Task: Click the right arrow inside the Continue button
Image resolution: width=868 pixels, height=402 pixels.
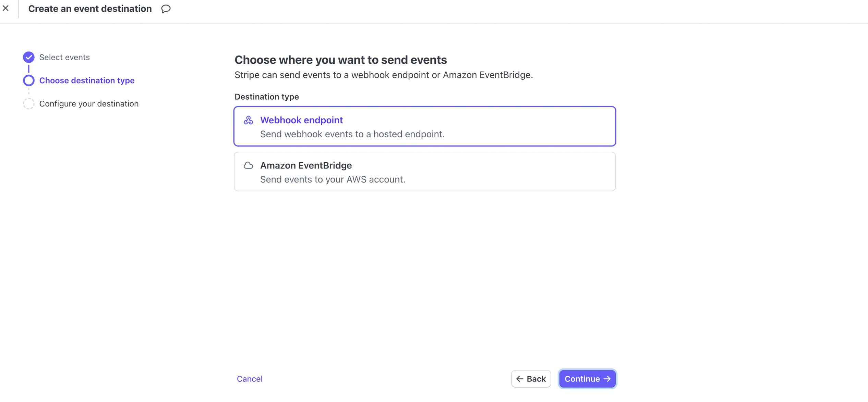Action: [x=607, y=379]
